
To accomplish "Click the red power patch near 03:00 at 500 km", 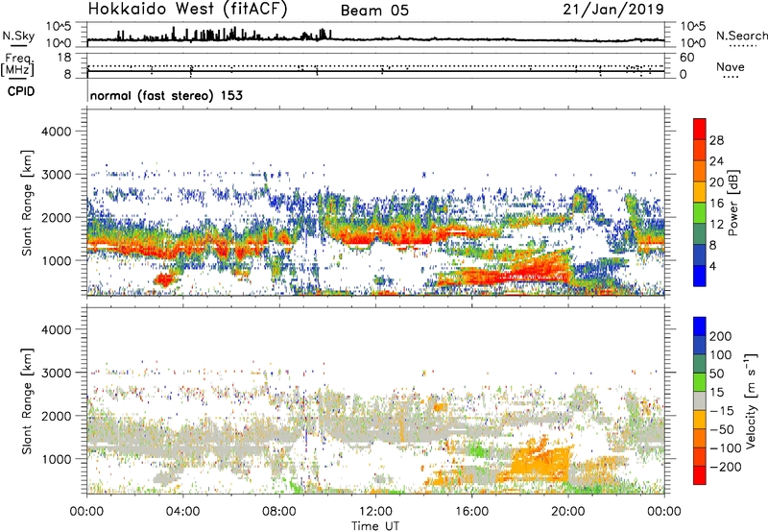I will 164,280.
